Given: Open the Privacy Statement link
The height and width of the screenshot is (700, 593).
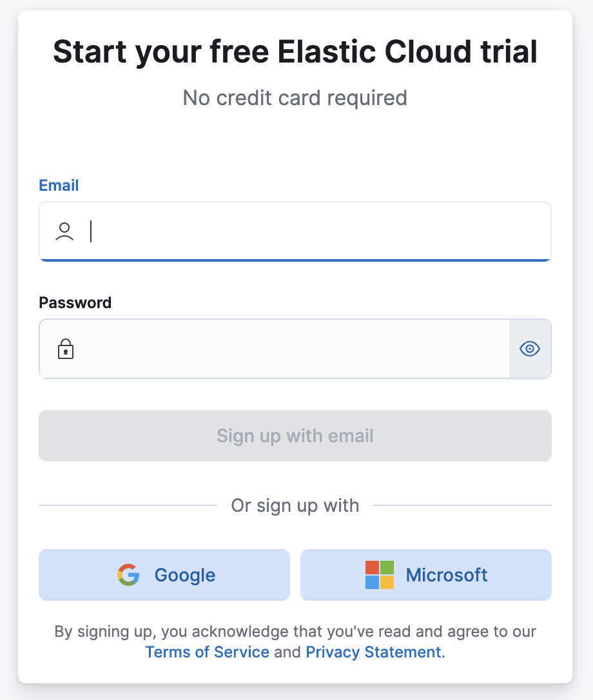Looking at the screenshot, I should (373, 652).
